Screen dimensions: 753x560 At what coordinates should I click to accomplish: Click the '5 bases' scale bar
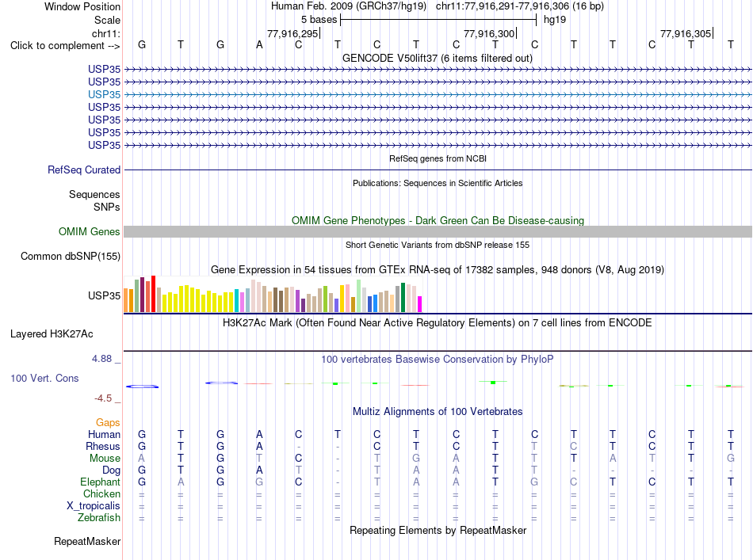pos(438,20)
